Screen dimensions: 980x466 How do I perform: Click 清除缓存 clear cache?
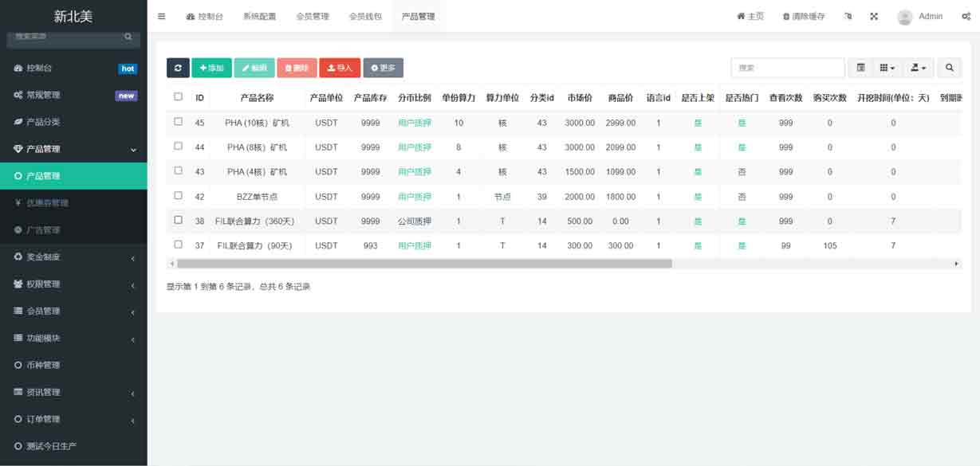click(x=804, y=16)
